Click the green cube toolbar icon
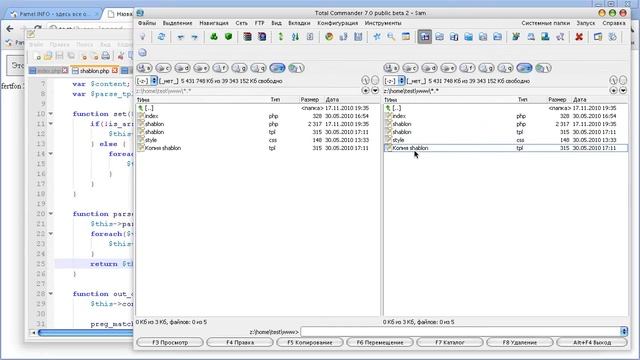The height and width of the screenshot is (360, 640). click(228, 37)
